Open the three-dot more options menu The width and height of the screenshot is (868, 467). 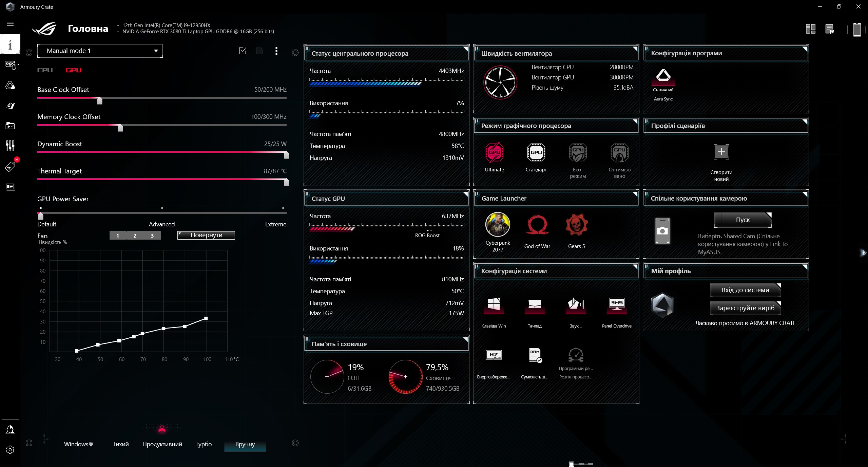276,51
